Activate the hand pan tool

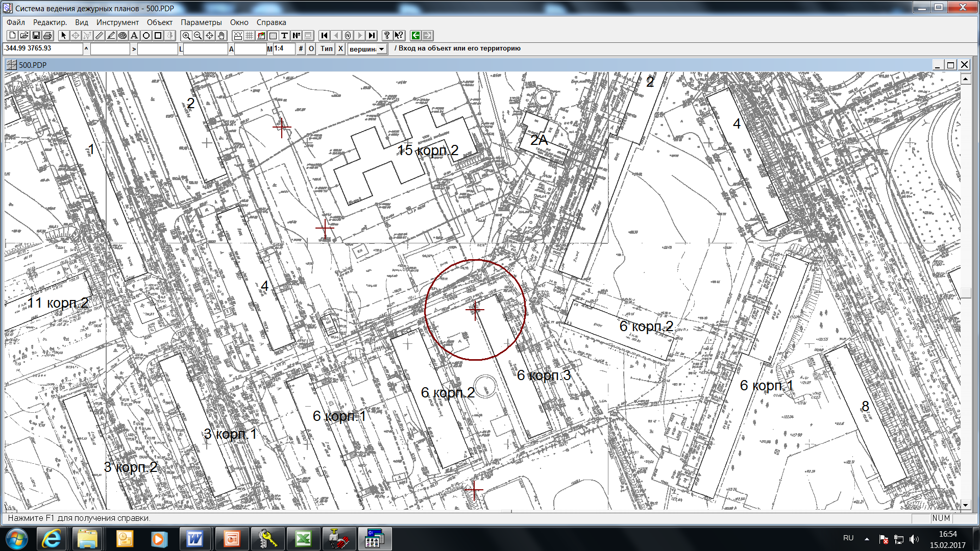tap(222, 35)
